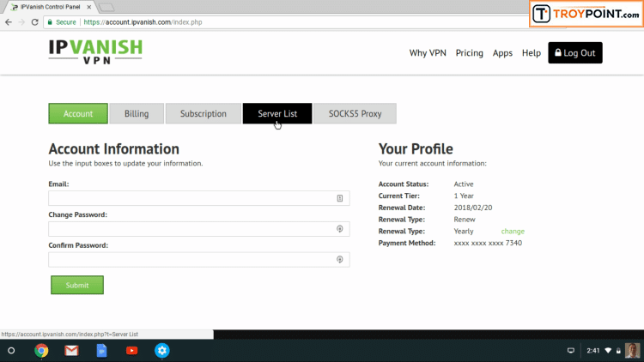Viewport: 644px width, 362px height.
Task: Launch YouTube from the shelf
Action: point(131,350)
